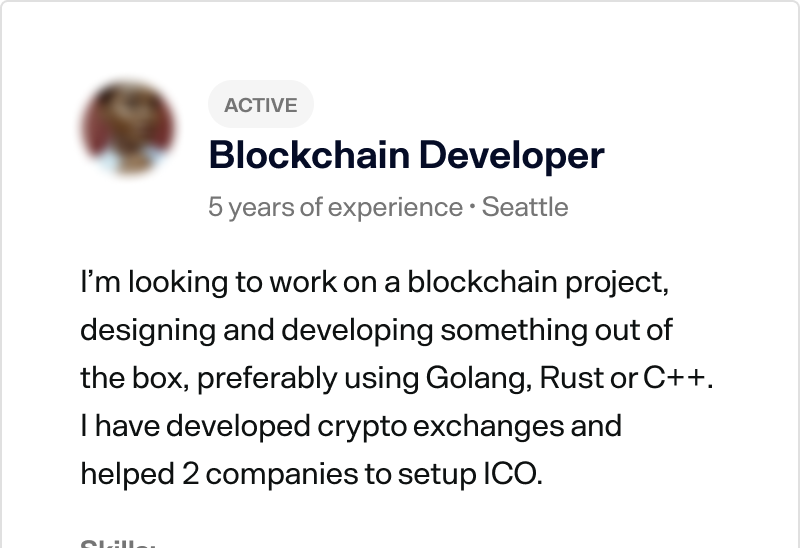Screen dimensions: 800x548
Task: Click the partially visible Skills label
Action: (117, 544)
